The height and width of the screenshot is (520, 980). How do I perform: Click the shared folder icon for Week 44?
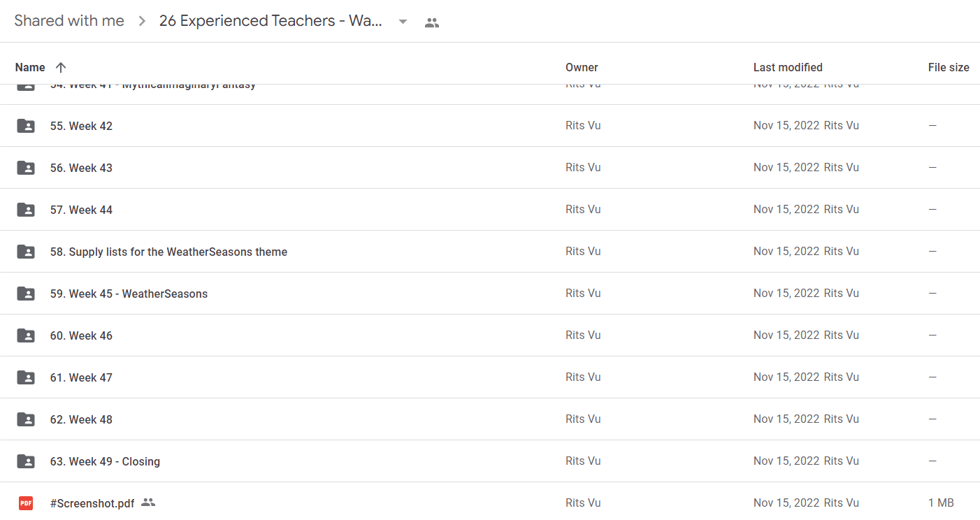click(x=26, y=210)
